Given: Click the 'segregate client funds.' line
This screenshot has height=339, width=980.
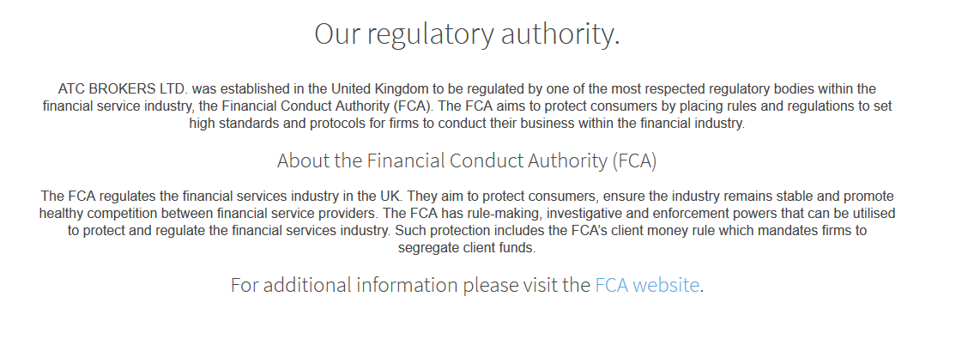Looking at the screenshot, I should click(x=467, y=248).
